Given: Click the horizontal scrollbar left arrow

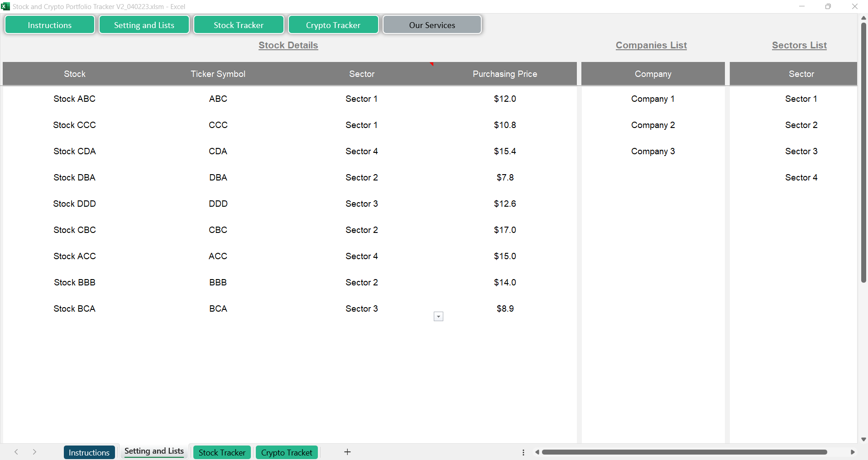Looking at the screenshot, I should 537,452.
